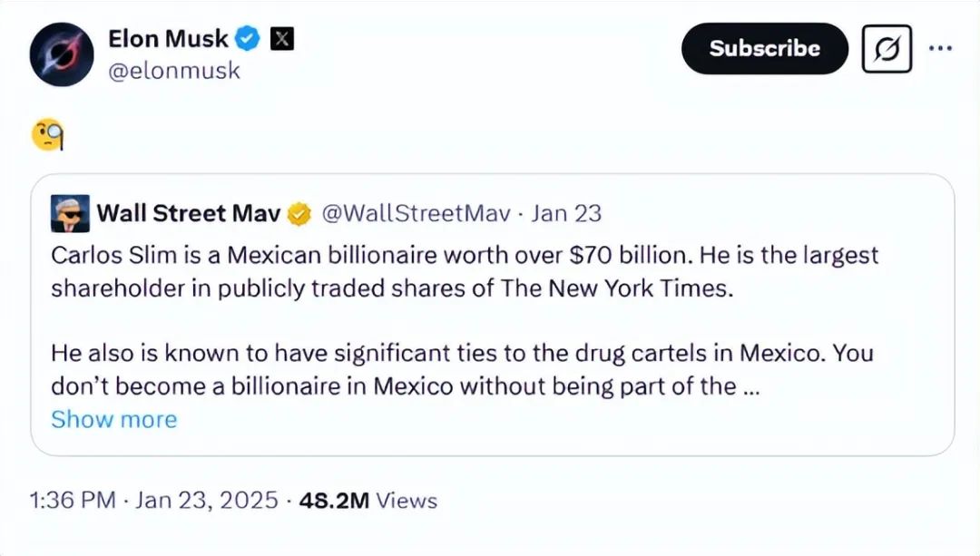980x556 pixels.
Task: Expand the quoted post with Show more
Action: pos(113,419)
